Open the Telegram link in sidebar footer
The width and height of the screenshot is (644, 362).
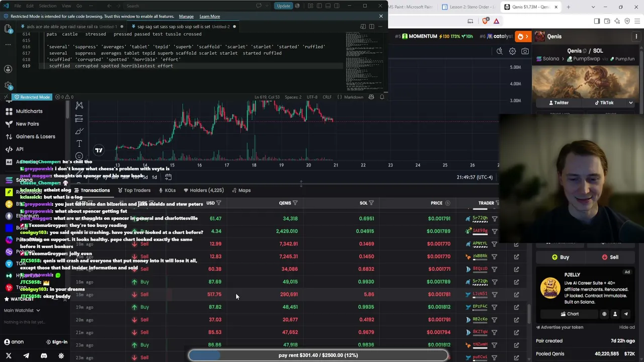26,355
